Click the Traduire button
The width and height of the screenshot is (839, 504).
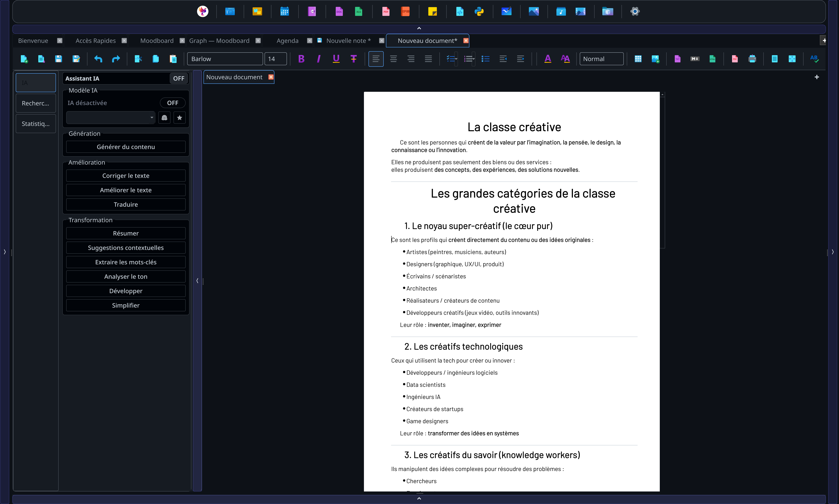point(126,204)
